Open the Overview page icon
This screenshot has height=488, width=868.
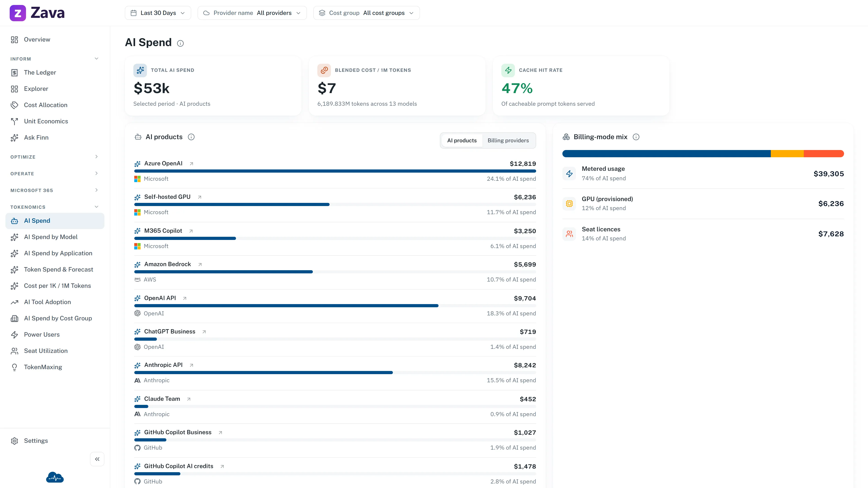[14, 40]
